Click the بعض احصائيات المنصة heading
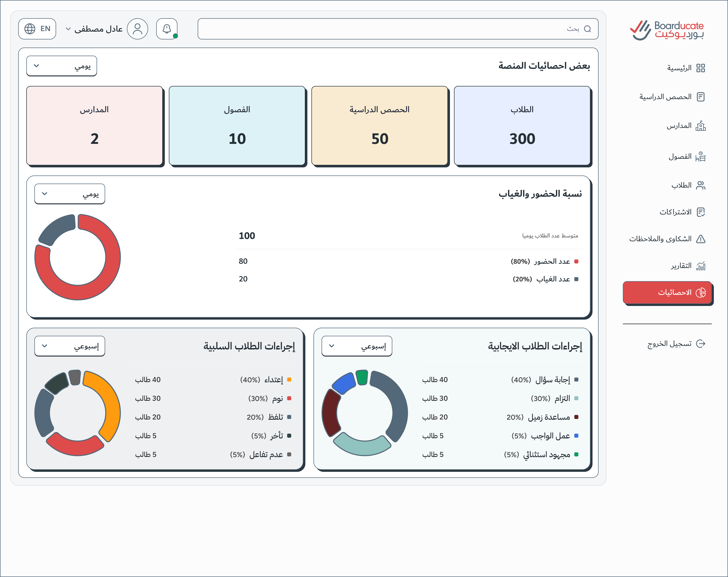 point(544,66)
